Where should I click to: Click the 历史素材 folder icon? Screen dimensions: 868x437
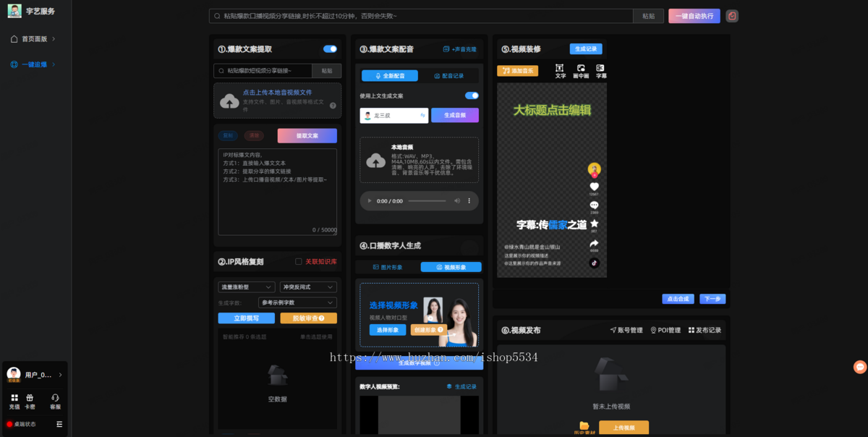click(x=584, y=425)
